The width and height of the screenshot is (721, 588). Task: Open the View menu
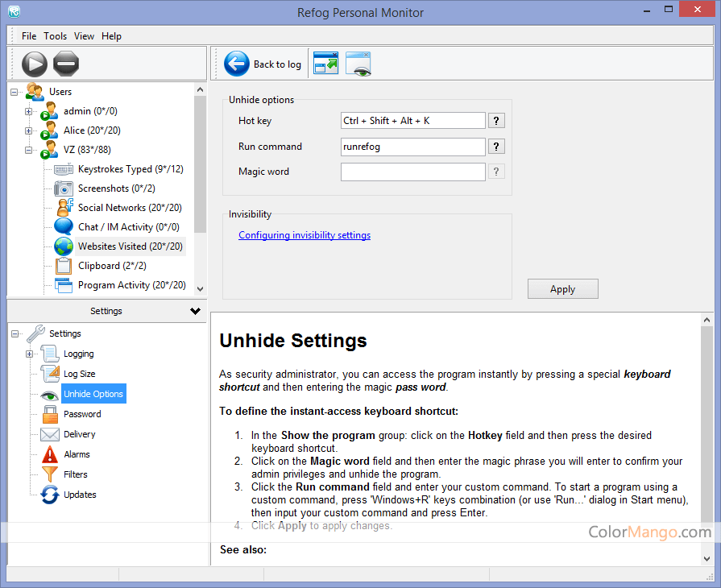click(84, 36)
